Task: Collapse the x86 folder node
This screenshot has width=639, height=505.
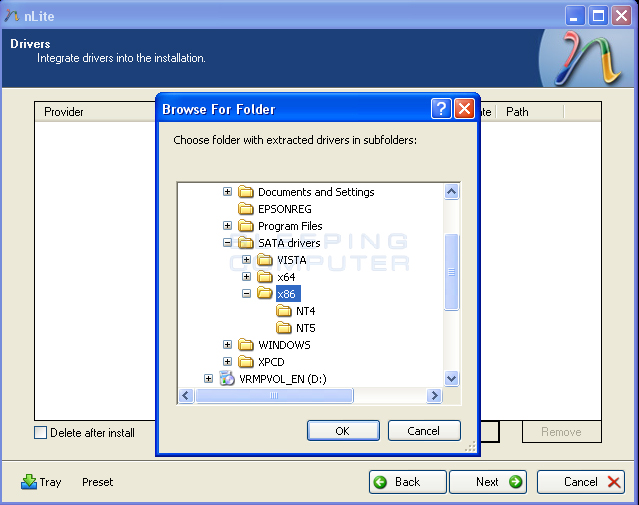Action: (246, 293)
